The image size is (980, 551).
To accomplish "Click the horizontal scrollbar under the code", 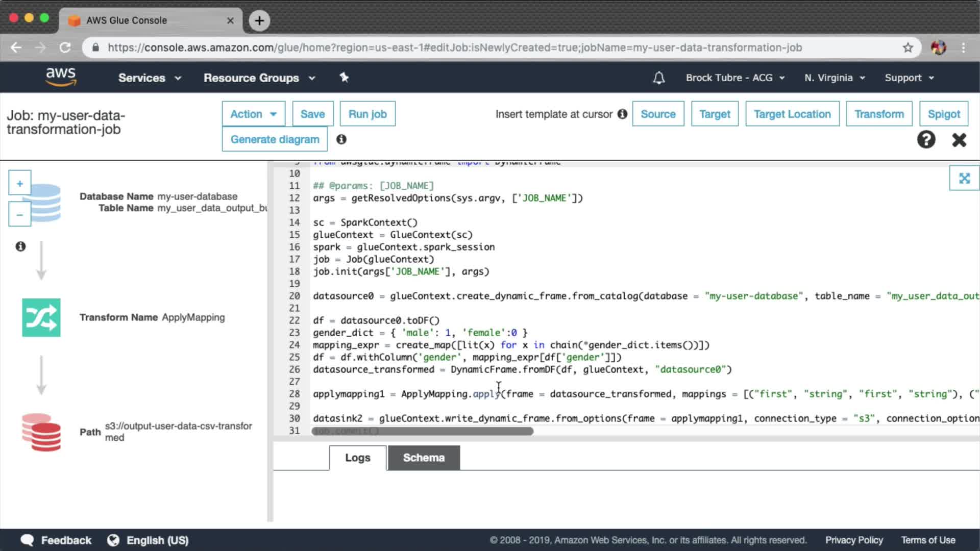I will (423, 432).
